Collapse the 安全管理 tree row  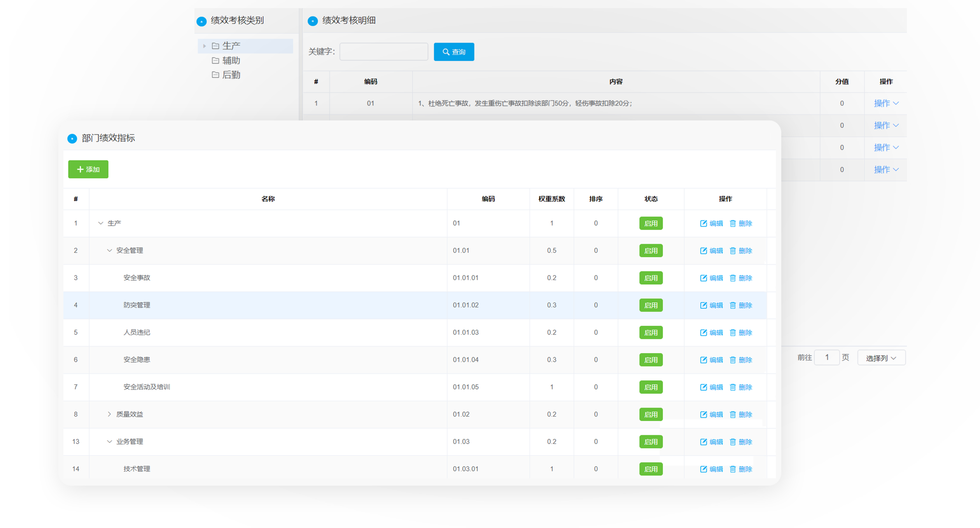coord(109,251)
